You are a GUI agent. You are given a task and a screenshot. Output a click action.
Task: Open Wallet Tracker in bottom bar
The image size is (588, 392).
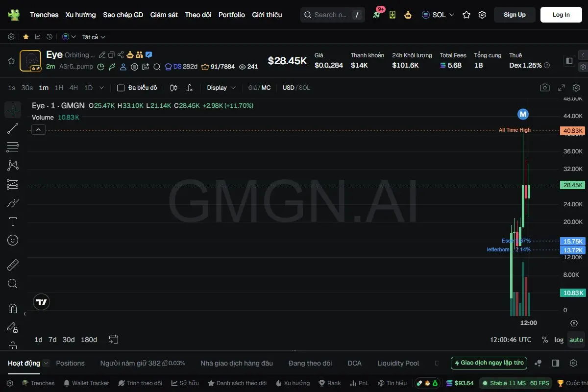tap(86, 383)
